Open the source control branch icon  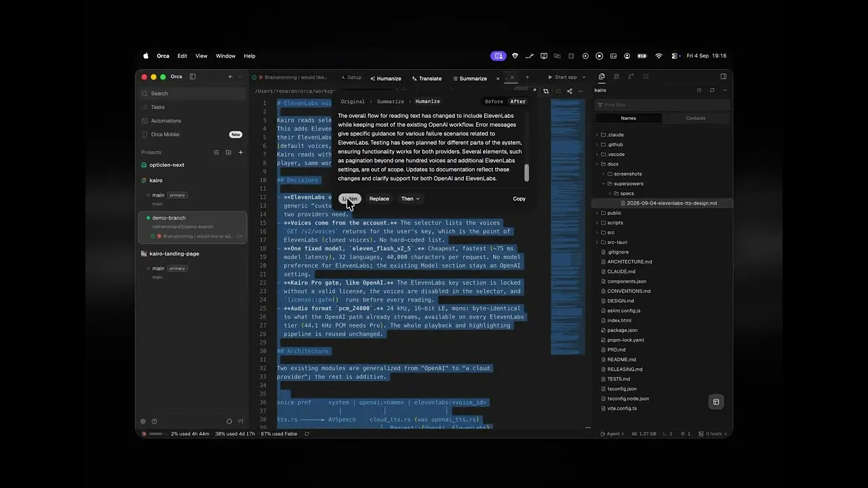tap(631, 77)
